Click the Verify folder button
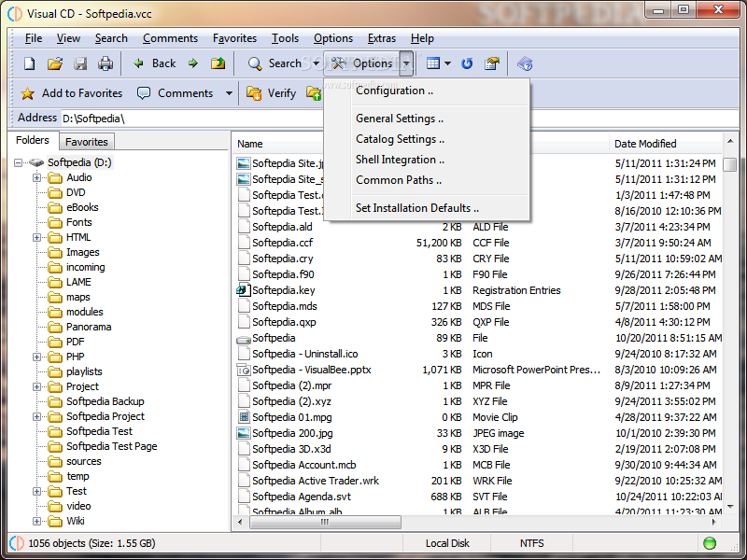Image resolution: width=747 pixels, height=560 pixels. [272, 93]
